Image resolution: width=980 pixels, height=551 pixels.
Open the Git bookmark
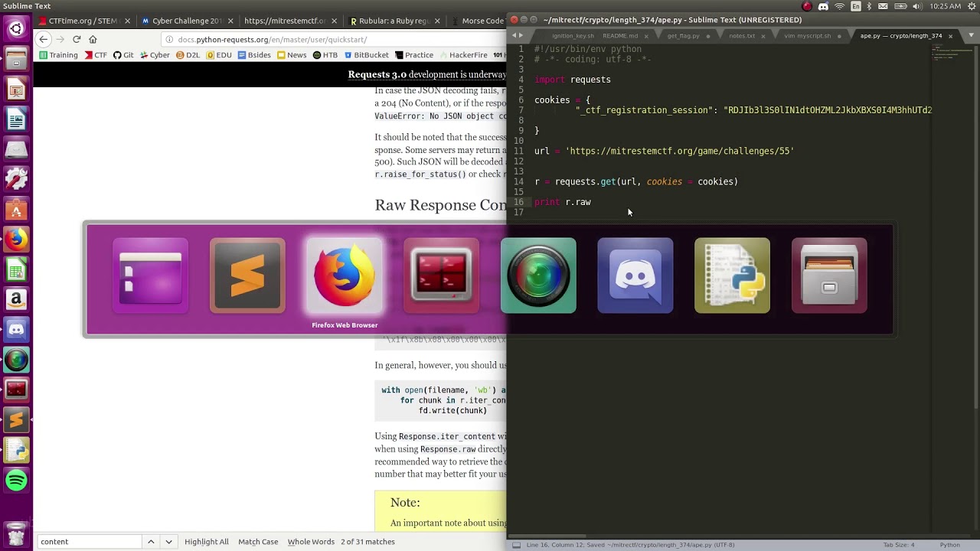tap(123, 55)
